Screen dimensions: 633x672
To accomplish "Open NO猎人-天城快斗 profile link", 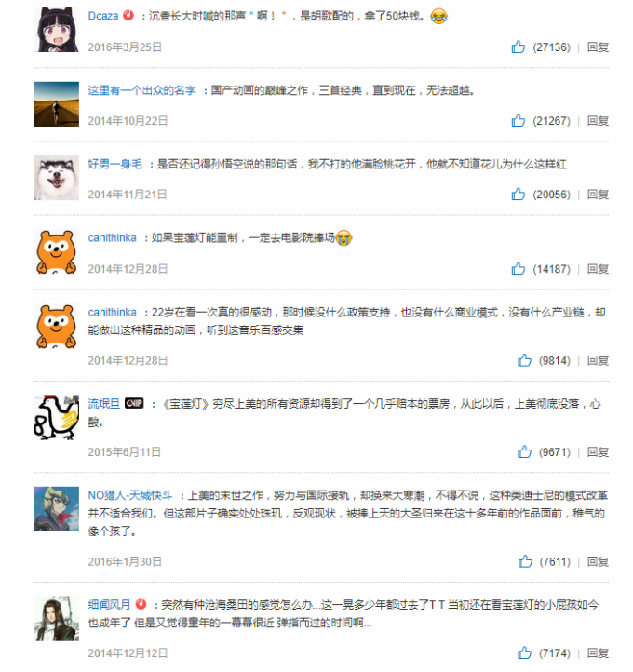I will click(129, 495).
